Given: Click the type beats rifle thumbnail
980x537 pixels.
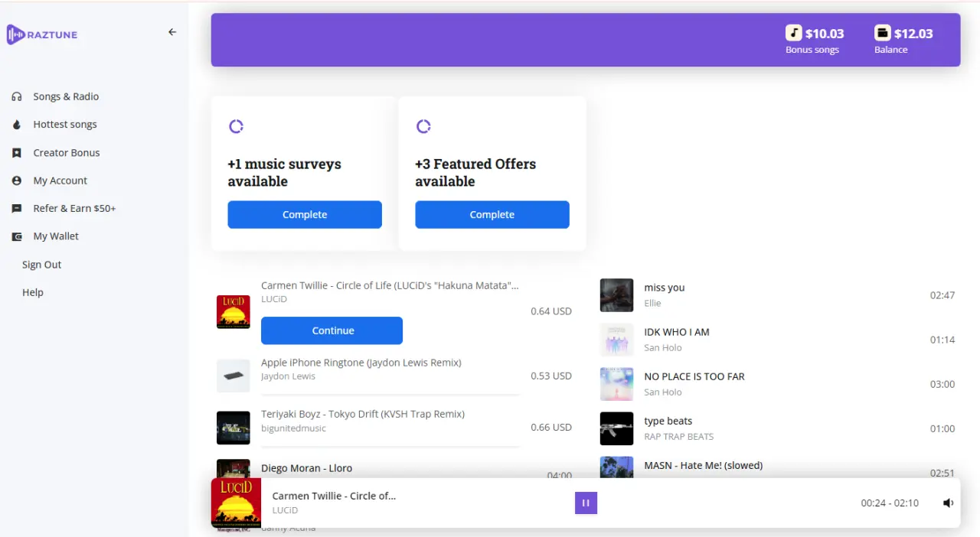Looking at the screenshot, I should 616,428.
